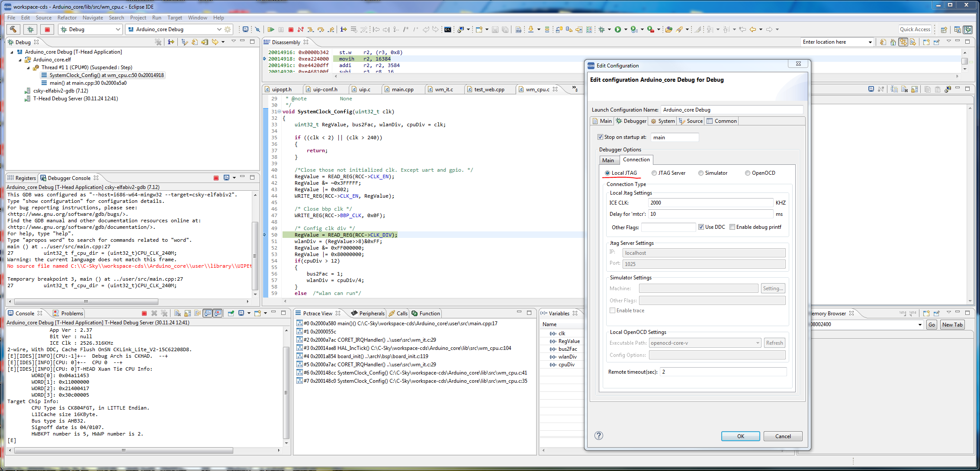
Task: Click the Debug perspective icon at top right
Action: [968, 29]
